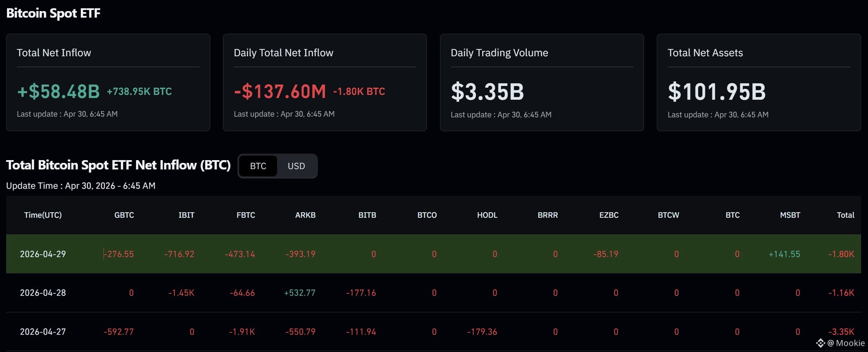Image resolution: width=868 pixels, height=352 pixels.
Task: Select the EZBC column header
Action: tap(609, 215)
